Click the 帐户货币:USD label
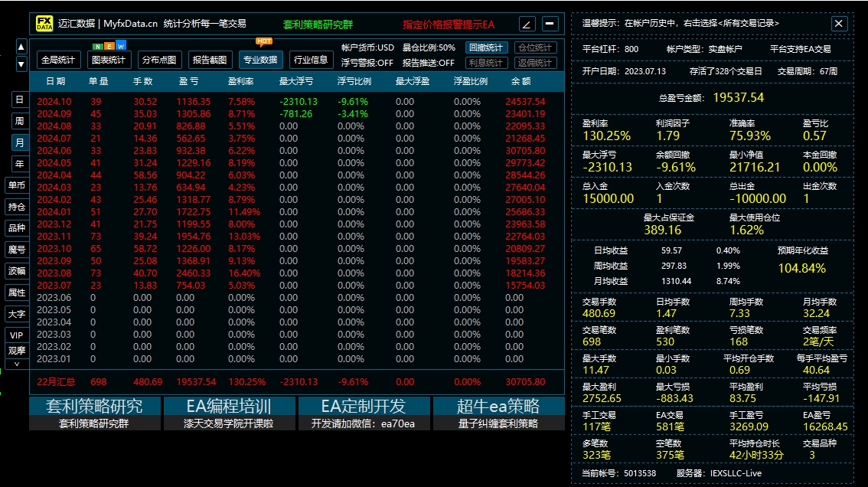The width and height of the screenshot is (868, 487). 367,47
